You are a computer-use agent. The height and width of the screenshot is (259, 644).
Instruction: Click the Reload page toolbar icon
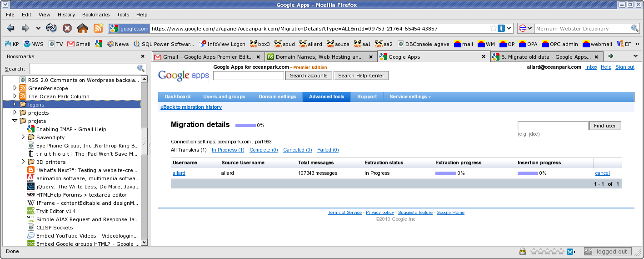pos(51,28)
